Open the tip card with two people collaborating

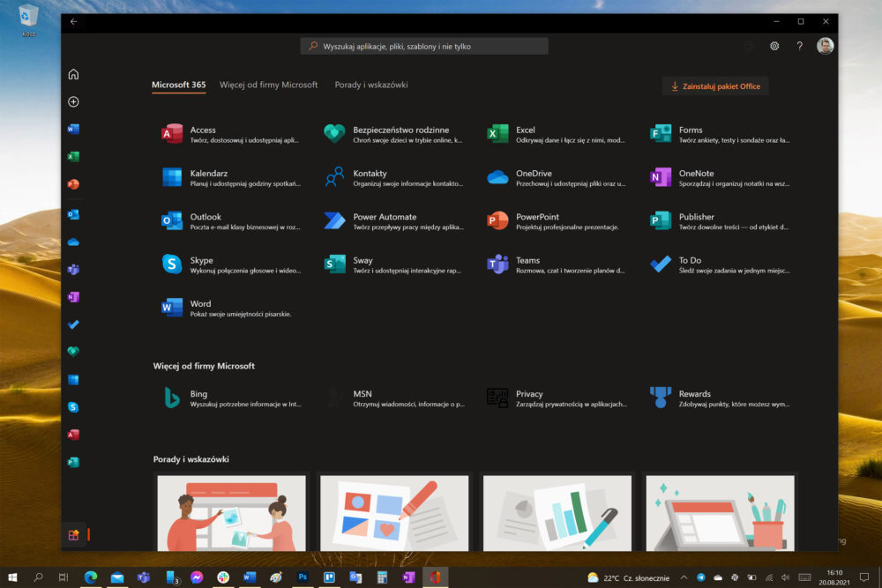tap(231, 513)
